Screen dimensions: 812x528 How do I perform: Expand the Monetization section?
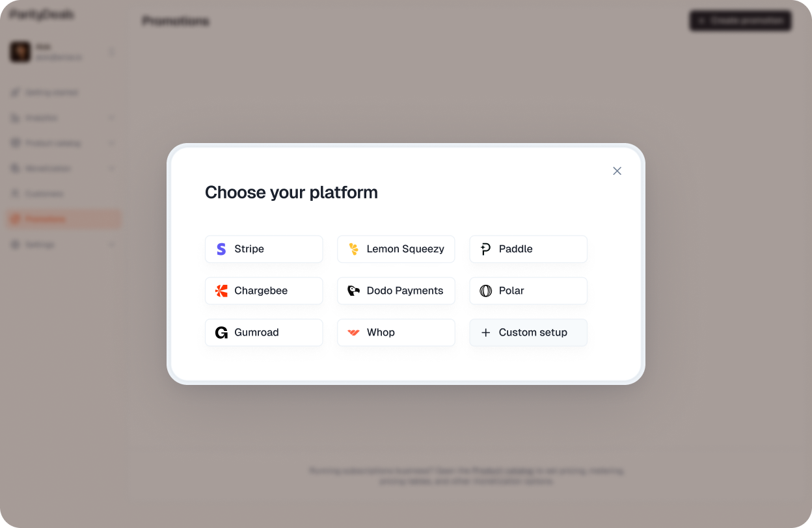[x=111, y=168]
